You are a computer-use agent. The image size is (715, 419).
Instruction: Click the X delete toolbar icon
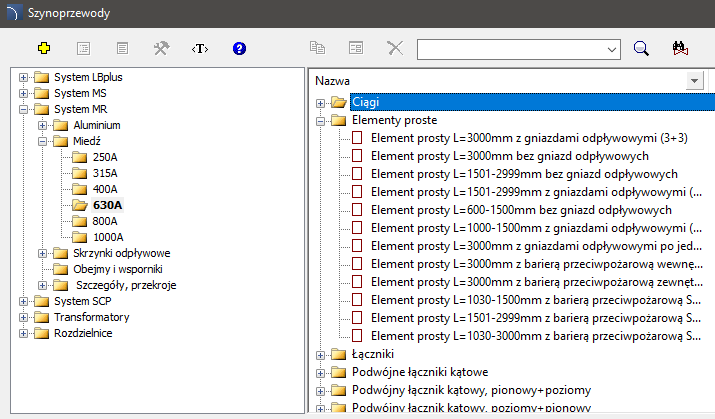pos(394,47)
